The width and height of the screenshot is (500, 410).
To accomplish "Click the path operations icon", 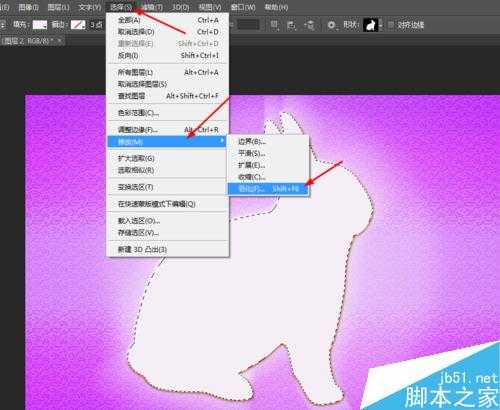I will pos(275,25).
